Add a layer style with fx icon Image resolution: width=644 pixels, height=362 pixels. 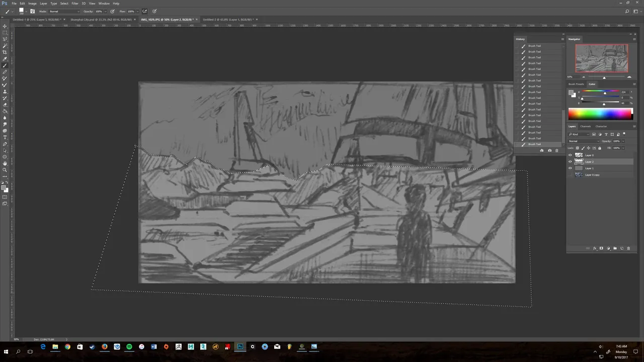coord(595,248)
